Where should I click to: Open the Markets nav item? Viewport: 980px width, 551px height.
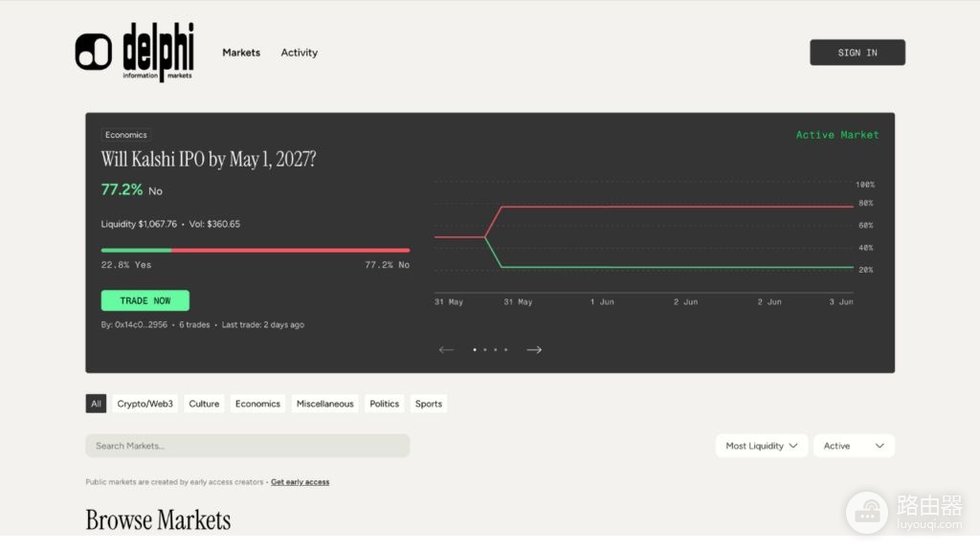coord(241,53)
